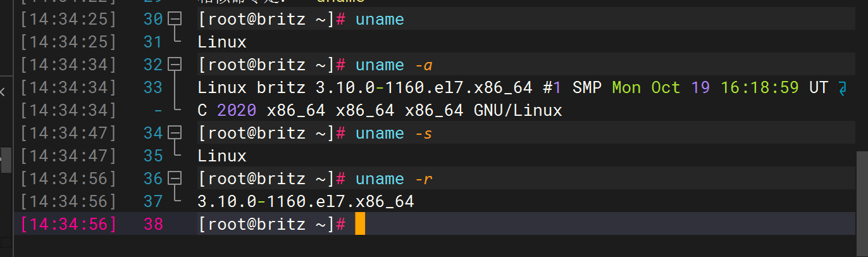Click highlighted line number 38
The height and width of the screenshot is (257, 868).
point(153,224)
